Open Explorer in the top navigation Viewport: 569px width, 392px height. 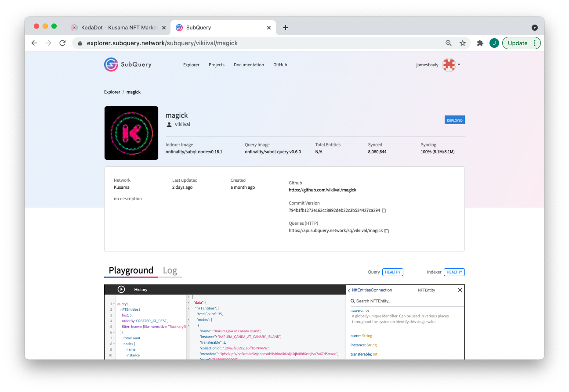tap(191, 65)
